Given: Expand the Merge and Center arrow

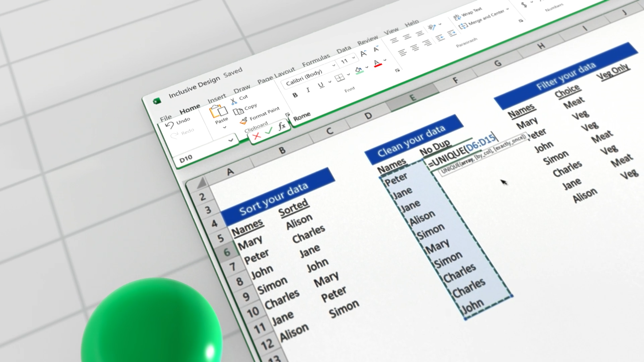Looking at the screenshot, I should 507,9.
